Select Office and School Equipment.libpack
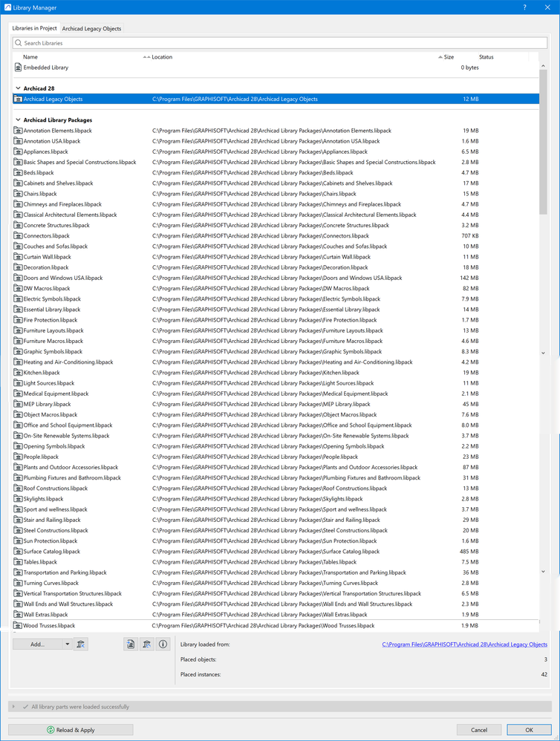560x741 pixels. tap(276, 425)
